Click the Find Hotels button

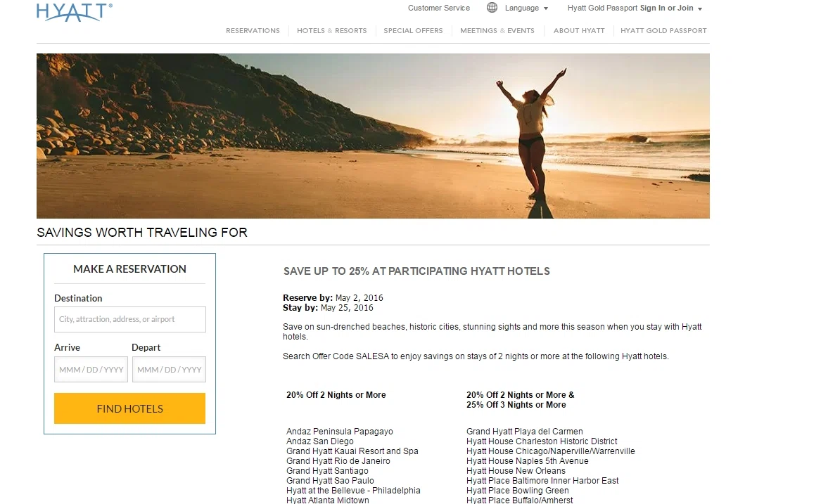130,408
